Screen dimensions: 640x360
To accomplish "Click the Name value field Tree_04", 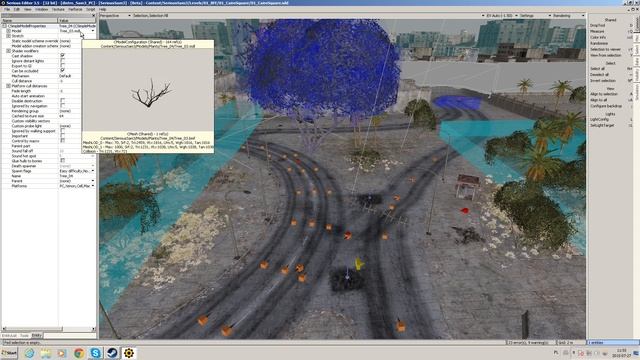I will tap(76, 176).
